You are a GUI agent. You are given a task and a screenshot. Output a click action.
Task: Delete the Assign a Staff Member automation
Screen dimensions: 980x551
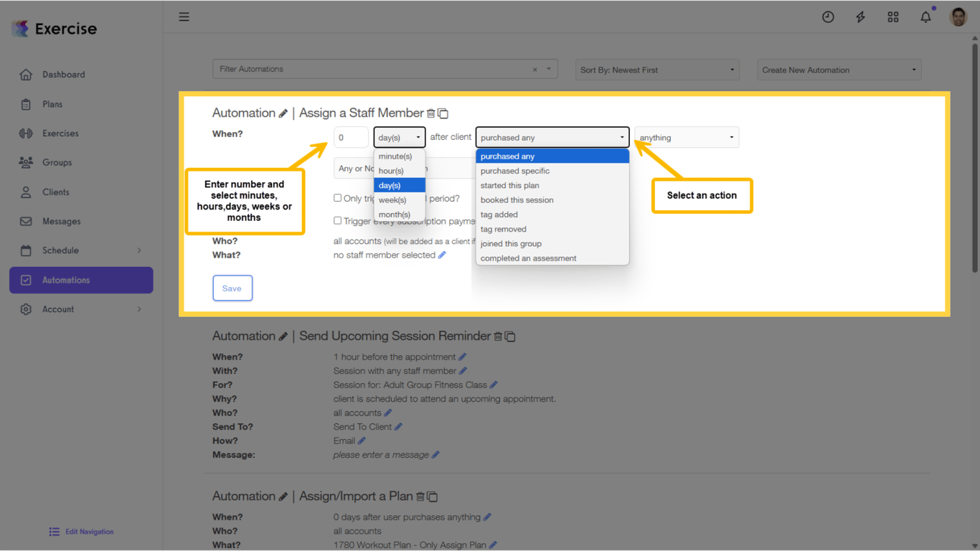click(431, 113)
